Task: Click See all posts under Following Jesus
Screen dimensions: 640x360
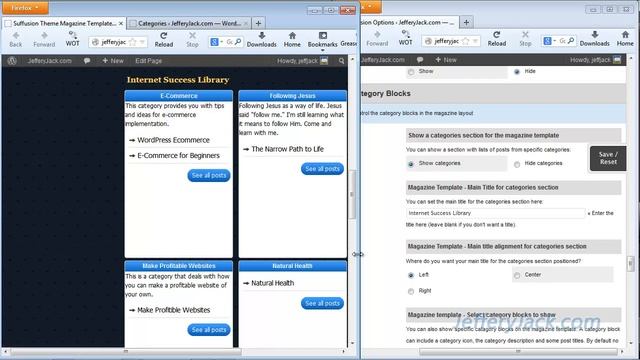Action: click(322, 169)
